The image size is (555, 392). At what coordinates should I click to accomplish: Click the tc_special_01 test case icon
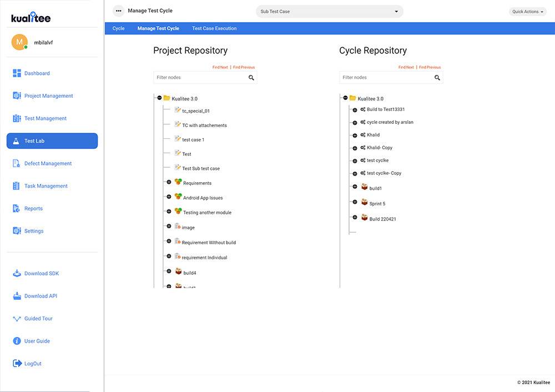178,110
